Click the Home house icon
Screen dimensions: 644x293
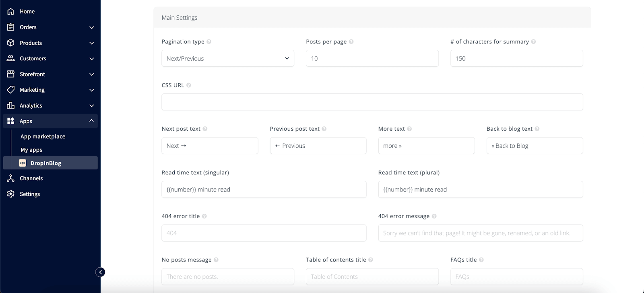(11, 11)
